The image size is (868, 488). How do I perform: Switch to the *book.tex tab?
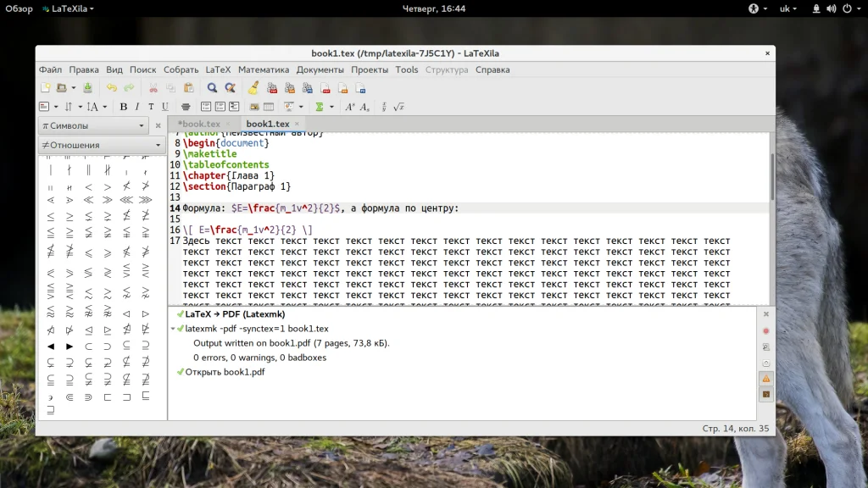pyautogui.click(x=198, y=124)
